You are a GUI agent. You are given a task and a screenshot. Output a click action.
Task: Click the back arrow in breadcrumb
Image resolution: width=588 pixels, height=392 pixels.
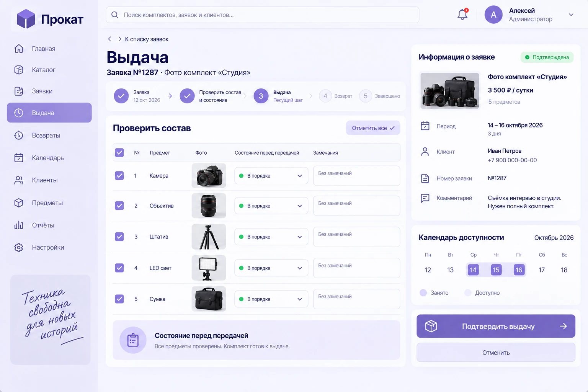pos(109,39)
